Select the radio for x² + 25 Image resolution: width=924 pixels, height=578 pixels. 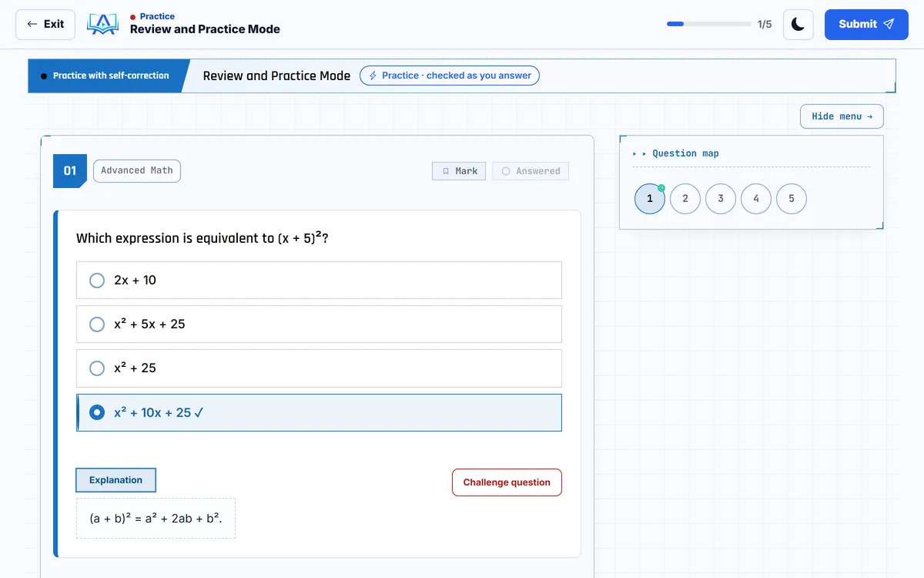[x=97, y=368]
